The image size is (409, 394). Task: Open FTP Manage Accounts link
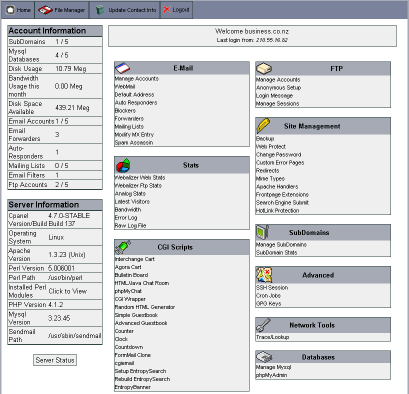click(278, 80)
